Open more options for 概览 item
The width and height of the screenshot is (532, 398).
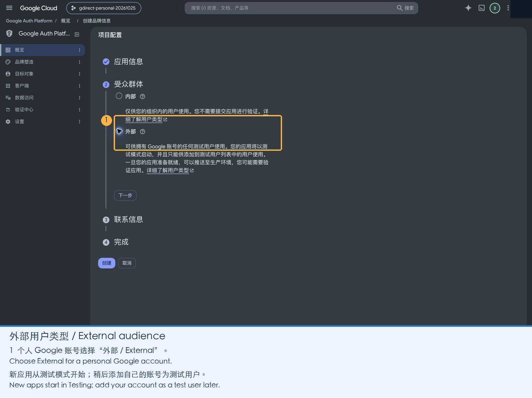pos(79,50)
